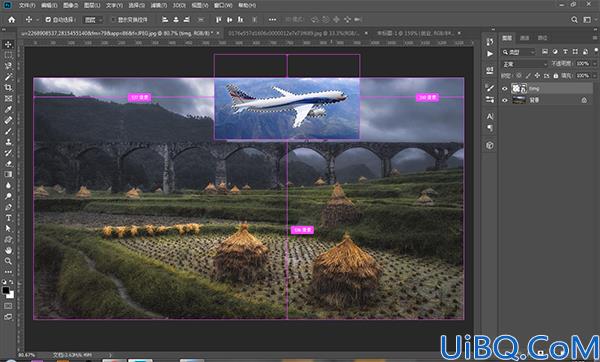Select the Brush tool
Image resolution: width=600 pixels, height=362 pixels.
click(8, 131)
